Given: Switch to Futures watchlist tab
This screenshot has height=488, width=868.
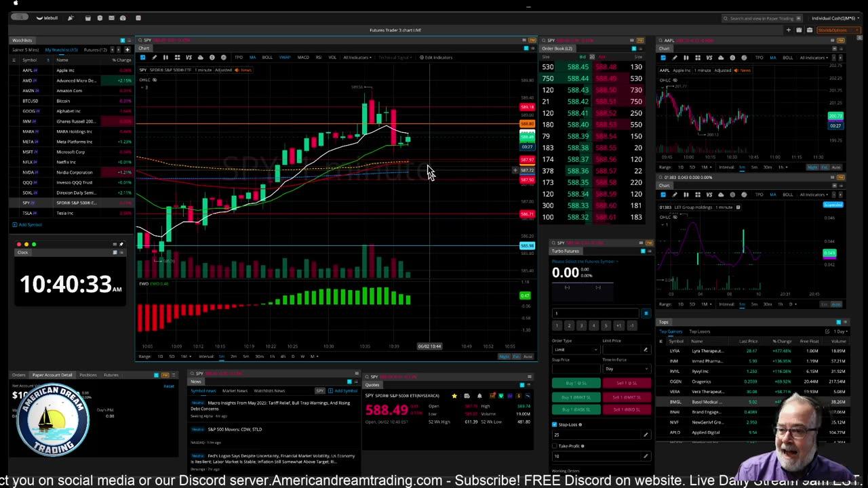Looking at the screenshot, I should tap(94, 49).
